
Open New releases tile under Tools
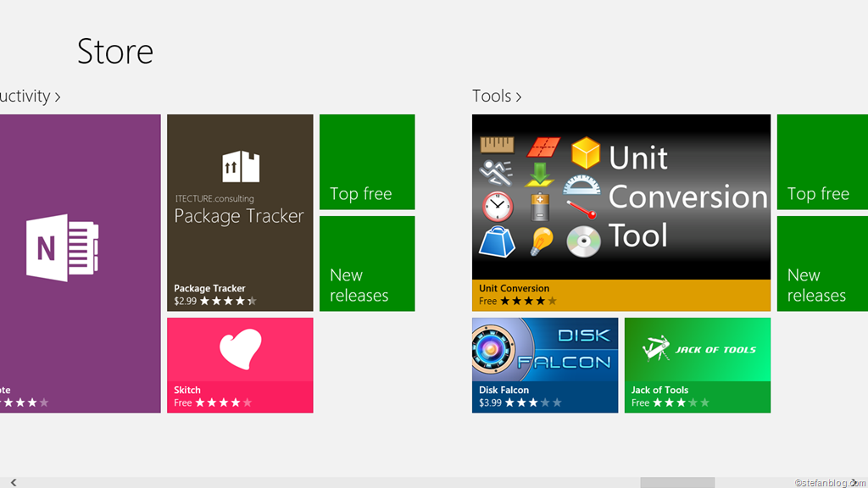(822, 263)
